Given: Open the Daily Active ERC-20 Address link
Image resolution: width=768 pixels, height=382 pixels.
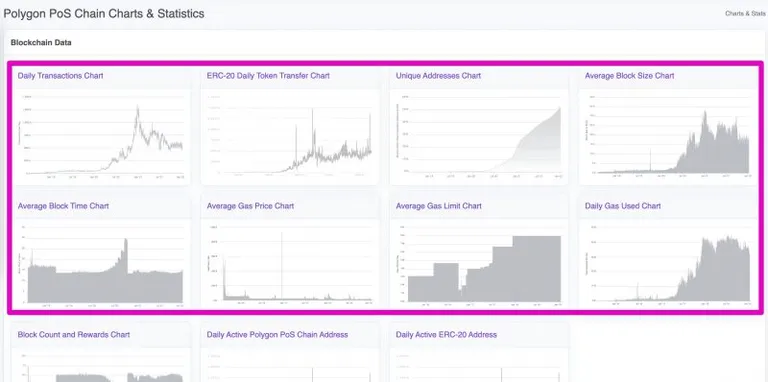Looking at the screenshot, I should tap(446, 334).
